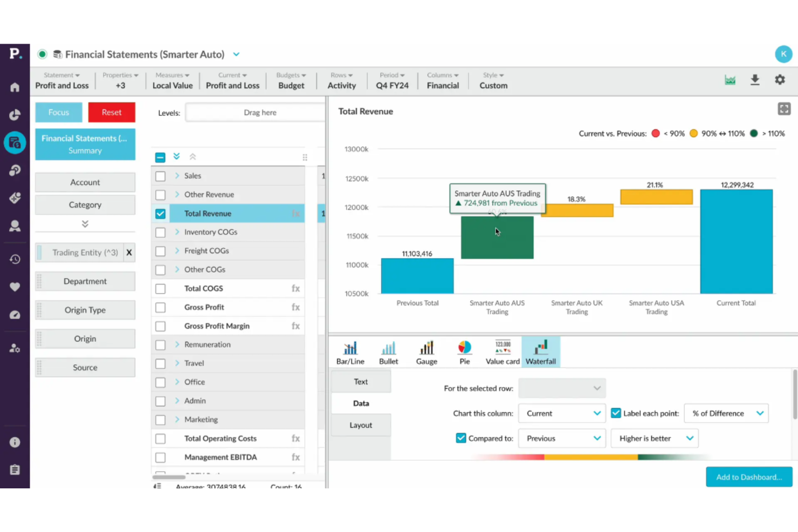Click Add to Dashboard button
Screen dimensions: 798x532
(x=749, y=477)
